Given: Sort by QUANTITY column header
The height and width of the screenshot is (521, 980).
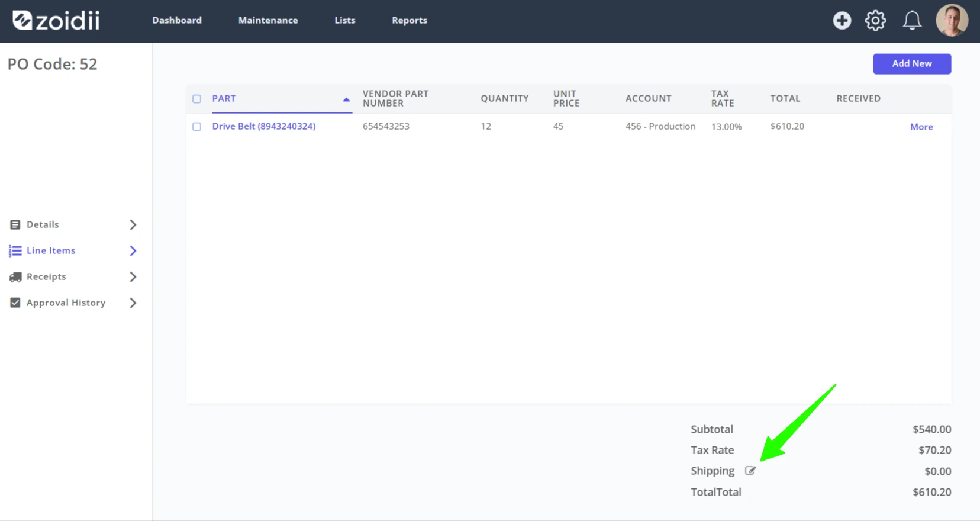Looking at the screenshot, I should coord(505,98).
